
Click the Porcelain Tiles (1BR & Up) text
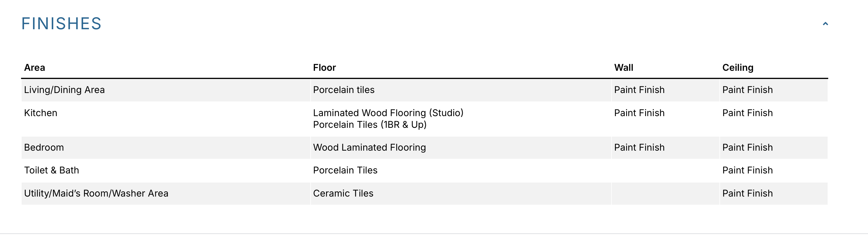pyautogui.click(x=370, y=125)
